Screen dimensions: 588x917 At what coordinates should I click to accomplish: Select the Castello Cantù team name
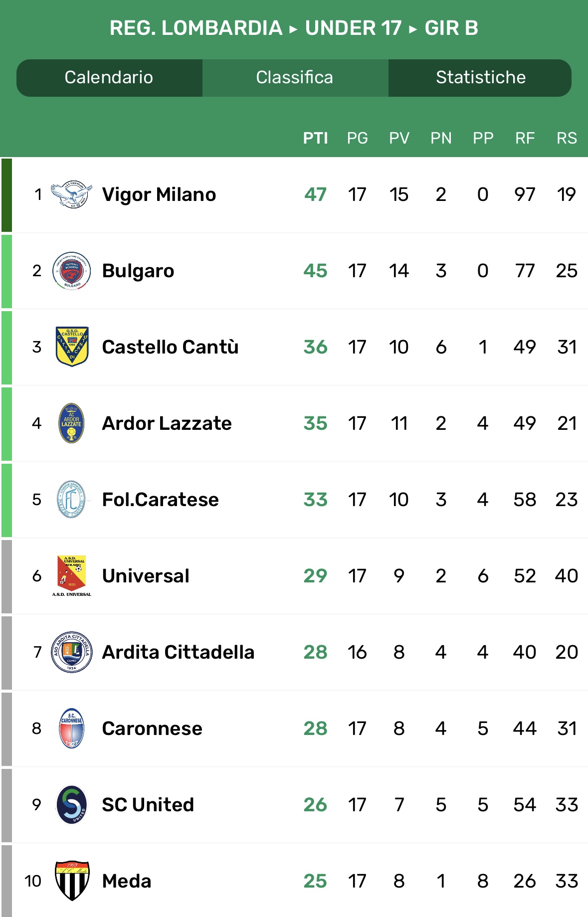click(x=170, y=347)
